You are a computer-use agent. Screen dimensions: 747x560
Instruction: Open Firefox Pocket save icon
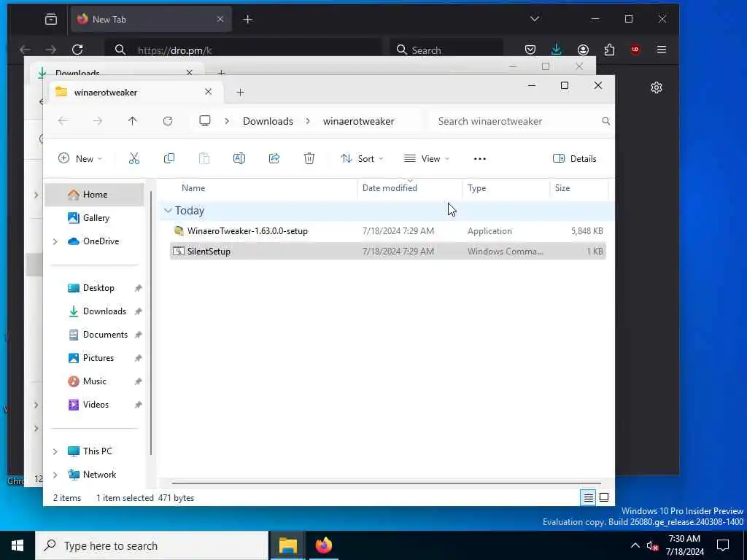coord(530,50)
